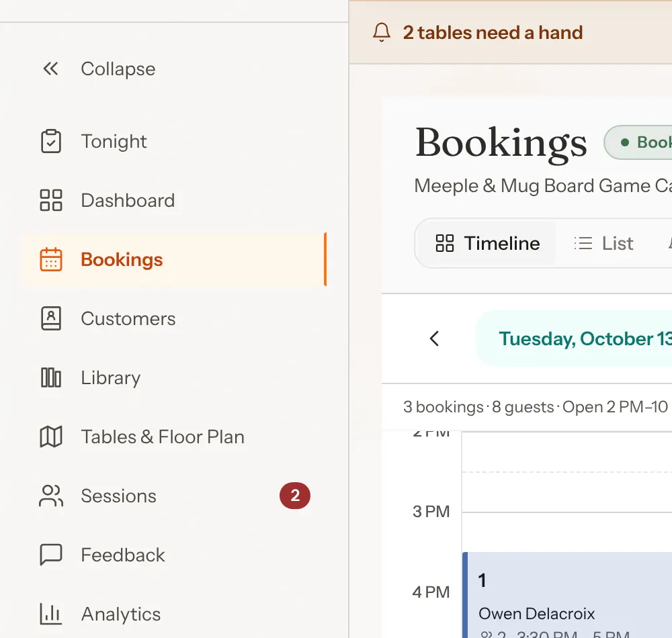Click the Tonight clipboard-check icon
Image resolution: width=672 pixels, height=638 pixels.
click(x=51, y=141)
